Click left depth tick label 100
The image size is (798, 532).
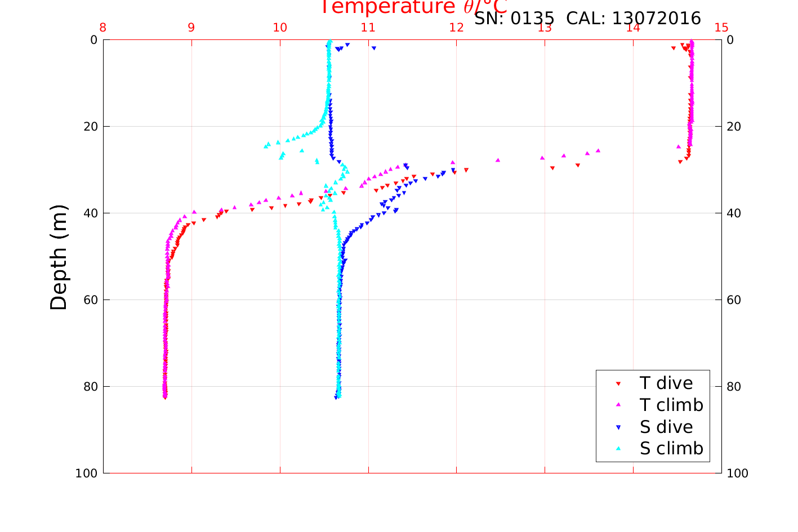pos(86,473)
